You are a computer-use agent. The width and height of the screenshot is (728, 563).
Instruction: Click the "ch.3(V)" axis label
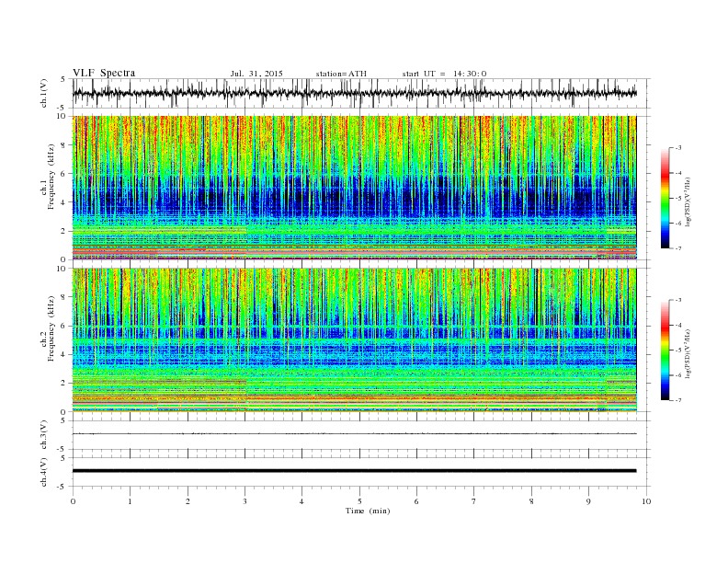pos(44,435)
